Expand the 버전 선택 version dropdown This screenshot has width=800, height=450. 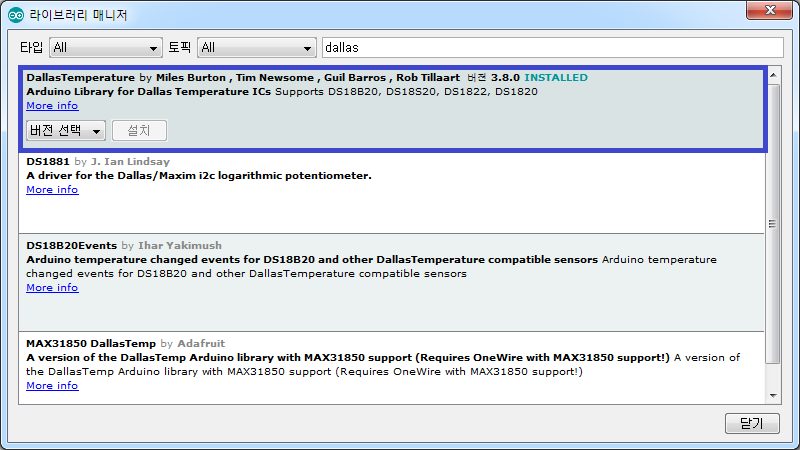coord(65,131)
